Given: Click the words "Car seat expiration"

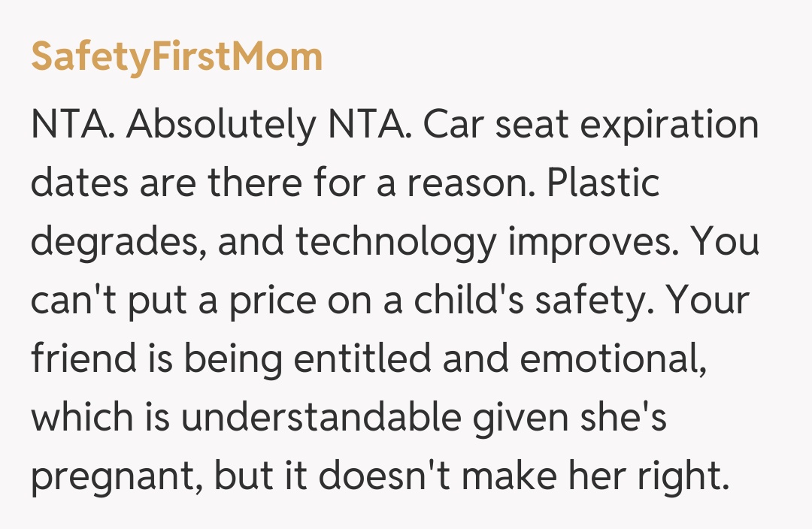Looking at the screenshot, I should [x=591, y=125].
